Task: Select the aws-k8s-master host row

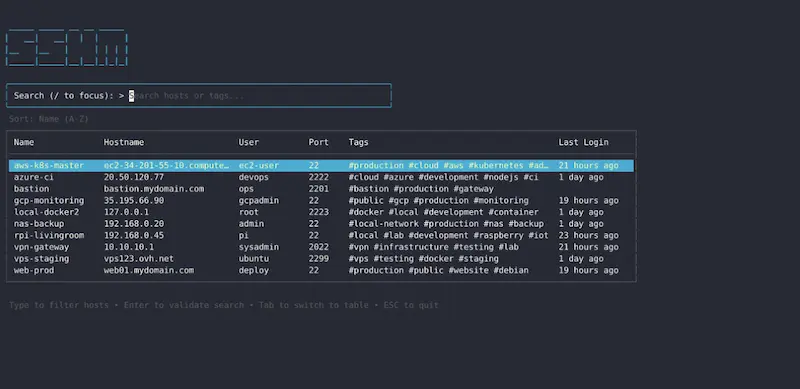Action: tap(321, 165)
